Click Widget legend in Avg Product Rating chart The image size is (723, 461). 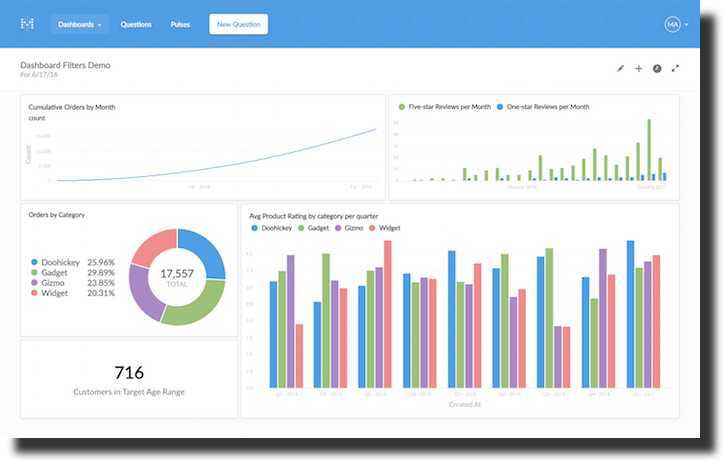(385, 228)
